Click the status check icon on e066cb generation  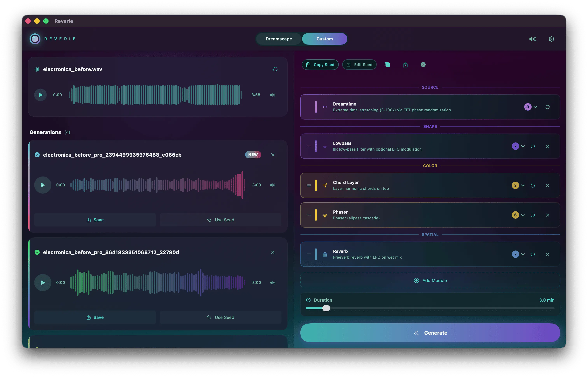[37, 155]
